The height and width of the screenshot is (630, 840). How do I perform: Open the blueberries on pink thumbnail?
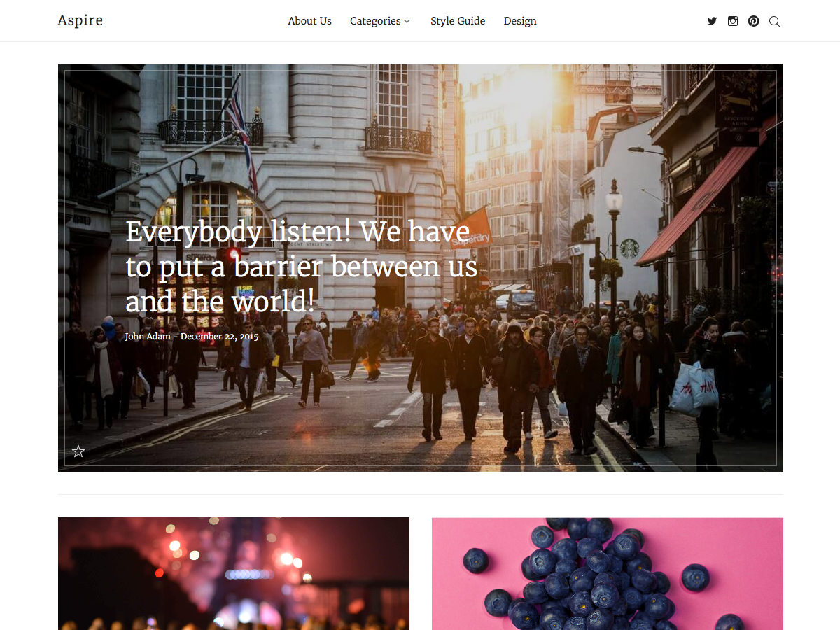(608, 573)
